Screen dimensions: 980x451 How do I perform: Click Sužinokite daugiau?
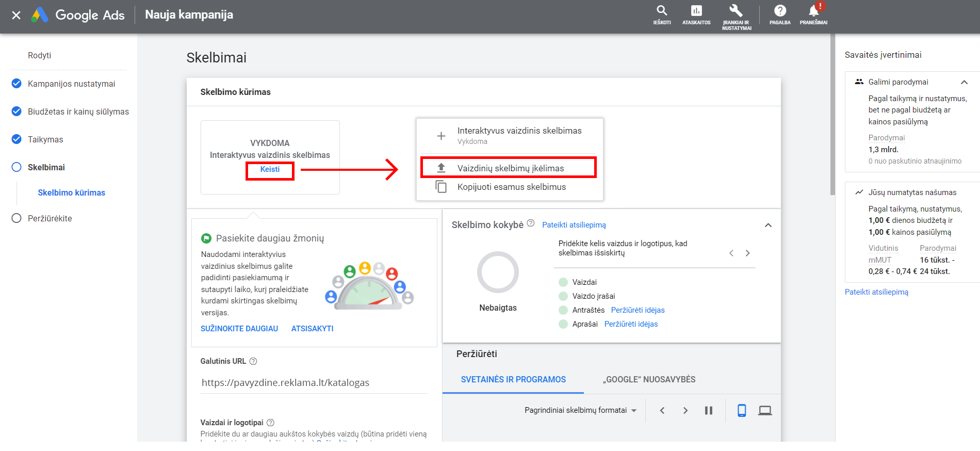point(239,329)
